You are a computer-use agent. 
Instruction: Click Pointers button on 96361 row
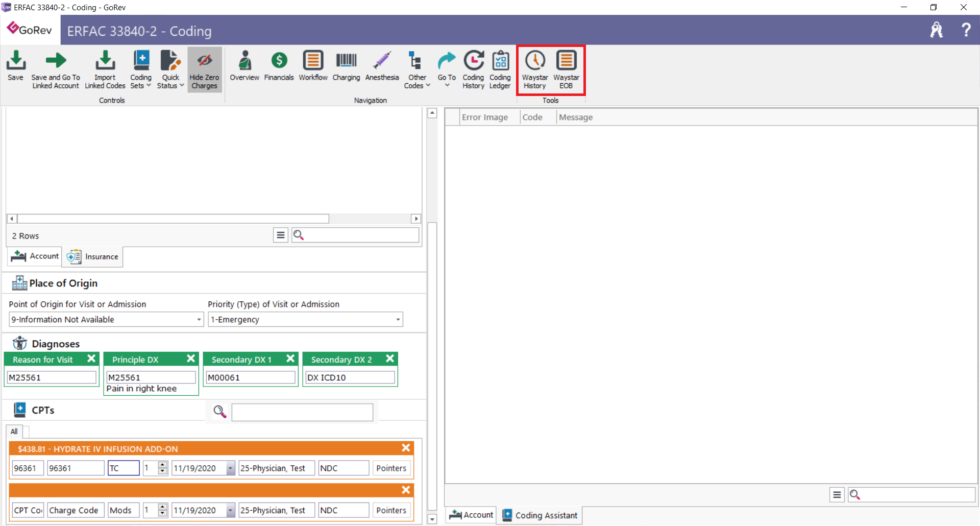click(x=391, y=468)
